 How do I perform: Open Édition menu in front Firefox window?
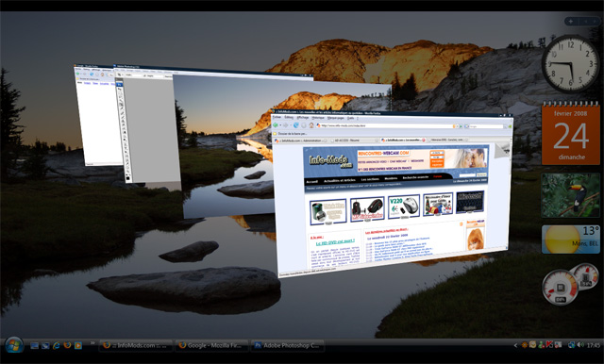coord(289,117)
